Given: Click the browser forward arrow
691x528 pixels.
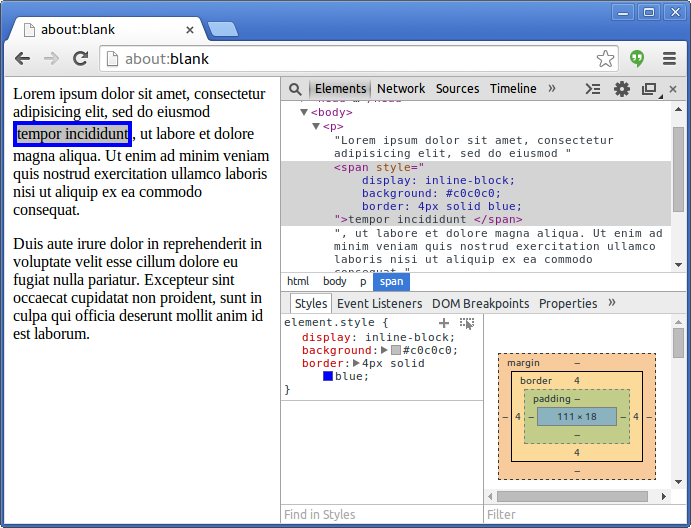Looking at the screenshot, I should 51,59.
